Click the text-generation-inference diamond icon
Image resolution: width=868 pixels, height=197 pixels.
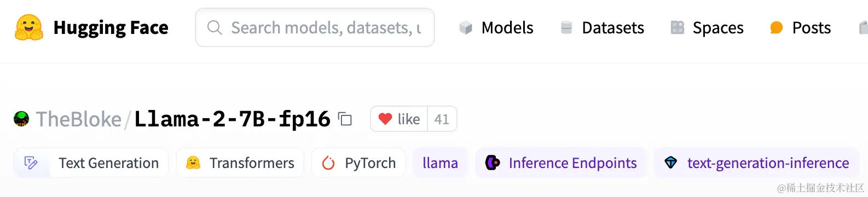coord(670,163)
